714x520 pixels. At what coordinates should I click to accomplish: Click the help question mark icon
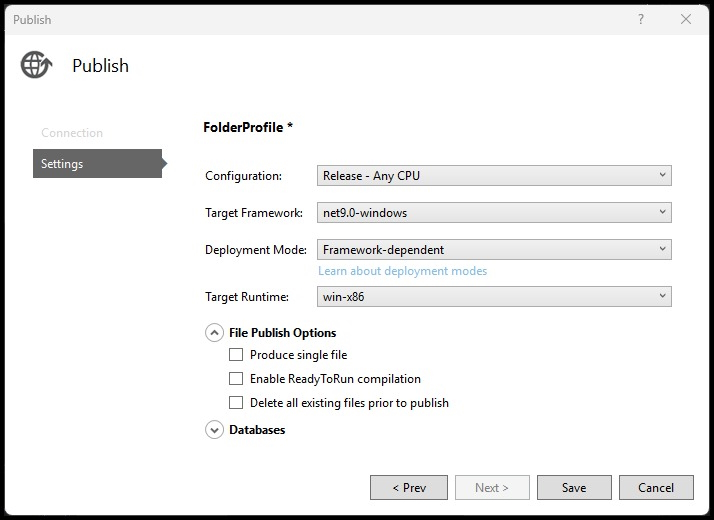641,19
